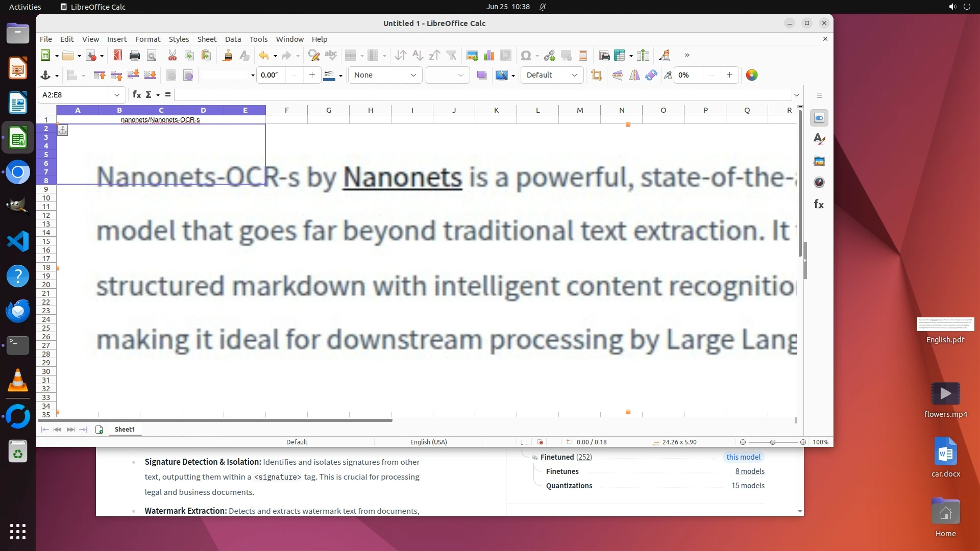Open the Function Wizard fx icon
Screen dimensions: 980x551
[136, 95]
